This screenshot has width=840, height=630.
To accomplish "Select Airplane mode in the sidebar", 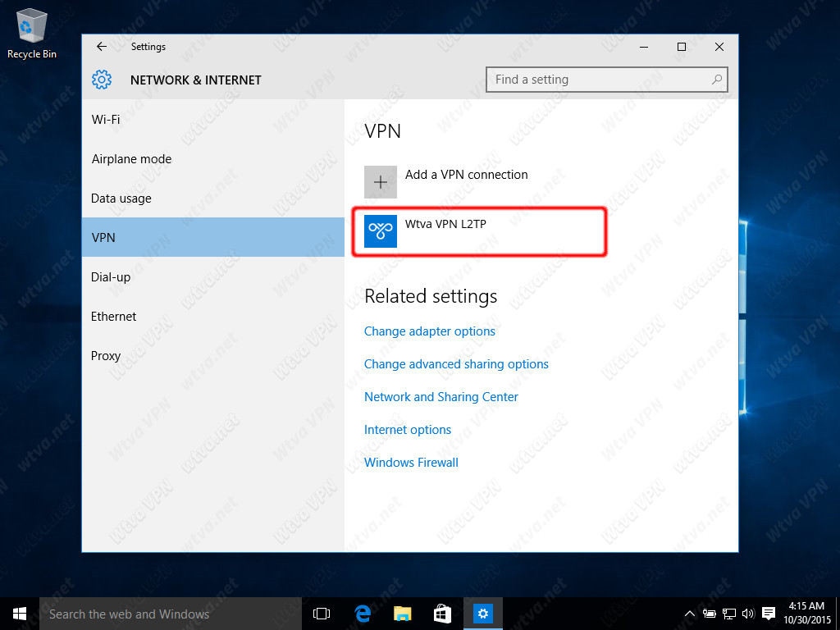I will (x=213, y=159).
